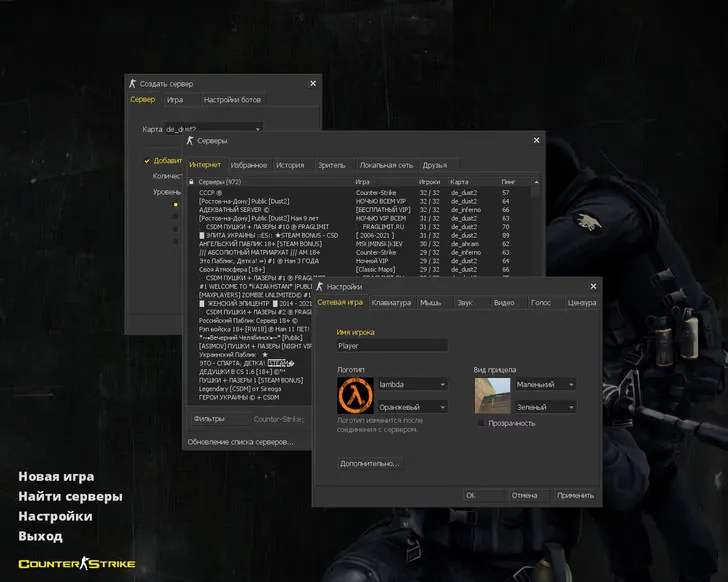This screenshot has width=728, height=582.
Task: Switch to the Клавиатура tab
Action: coord(390,302)
